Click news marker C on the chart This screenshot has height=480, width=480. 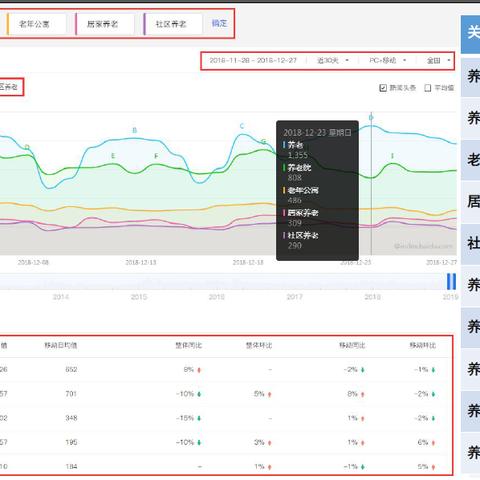click(242, 126)
